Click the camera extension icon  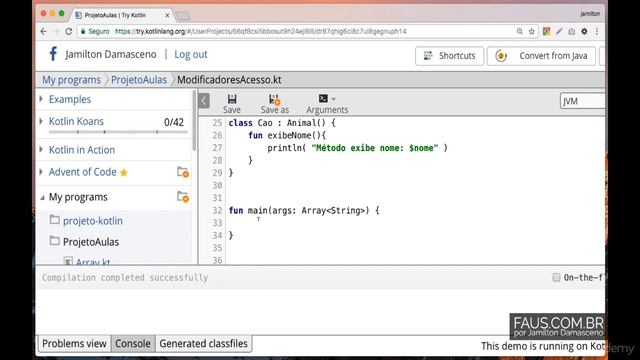571,31
